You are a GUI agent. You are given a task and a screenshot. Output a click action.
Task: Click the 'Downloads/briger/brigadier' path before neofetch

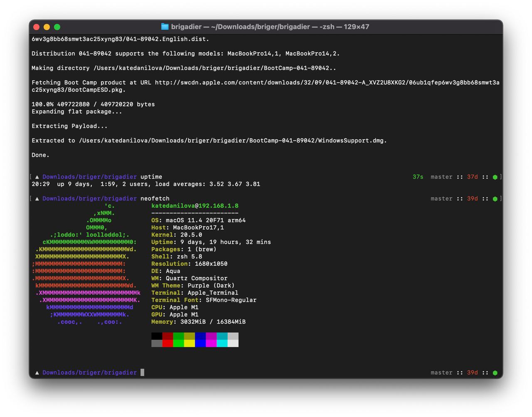[89, 199]
